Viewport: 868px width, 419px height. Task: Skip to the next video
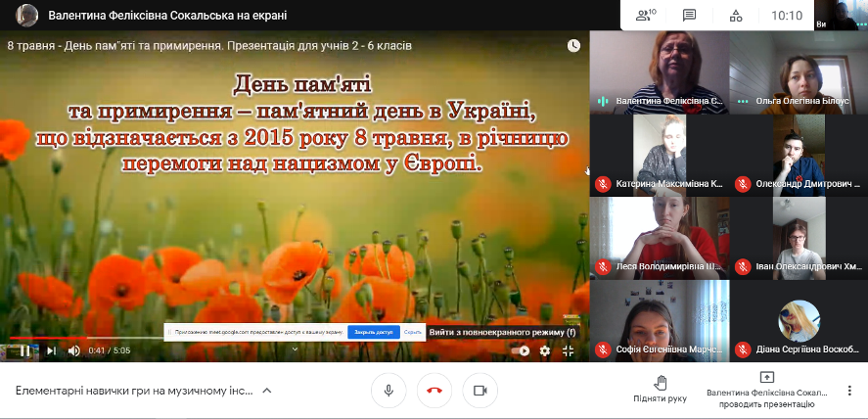(51, 350)
